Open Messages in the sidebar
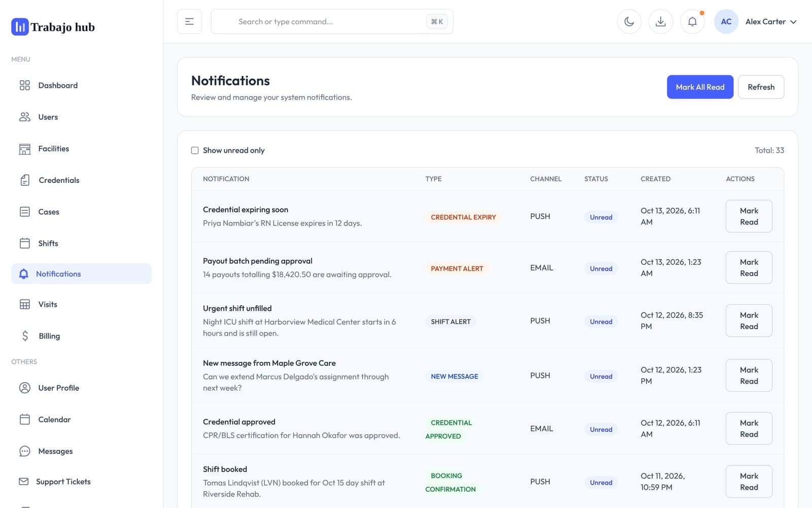 click(82, 451)
